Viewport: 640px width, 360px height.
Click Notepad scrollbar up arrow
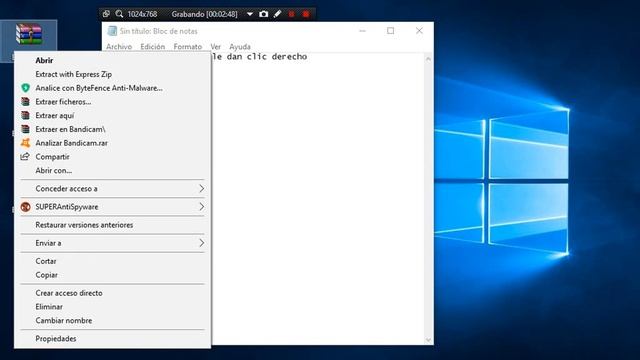pyautogui.click(x=428, y=59)
